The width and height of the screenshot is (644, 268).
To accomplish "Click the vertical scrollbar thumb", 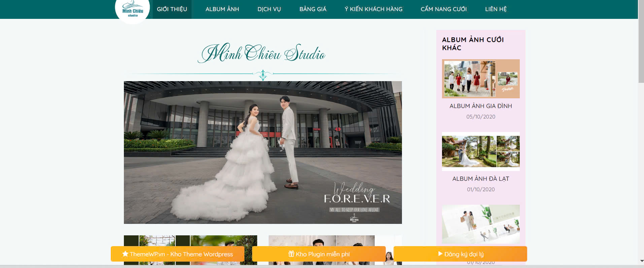I will pyautogui.click(x=641, y=41).
